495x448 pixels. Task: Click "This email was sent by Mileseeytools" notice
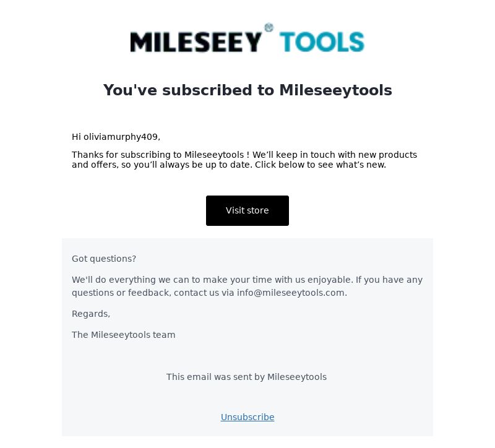246,377
